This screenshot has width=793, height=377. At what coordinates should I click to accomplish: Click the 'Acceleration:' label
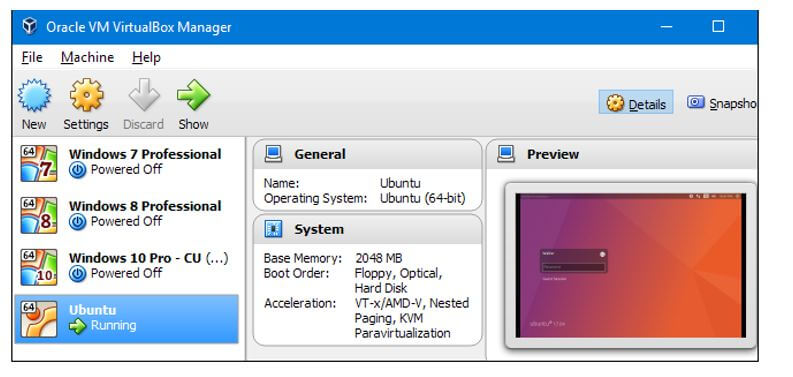[300, 303]
